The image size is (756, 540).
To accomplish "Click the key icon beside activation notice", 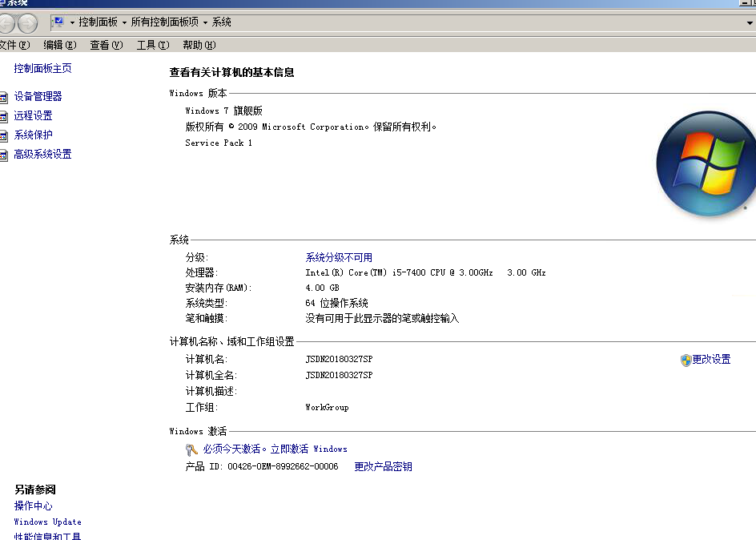I will (x=191, y=449).
